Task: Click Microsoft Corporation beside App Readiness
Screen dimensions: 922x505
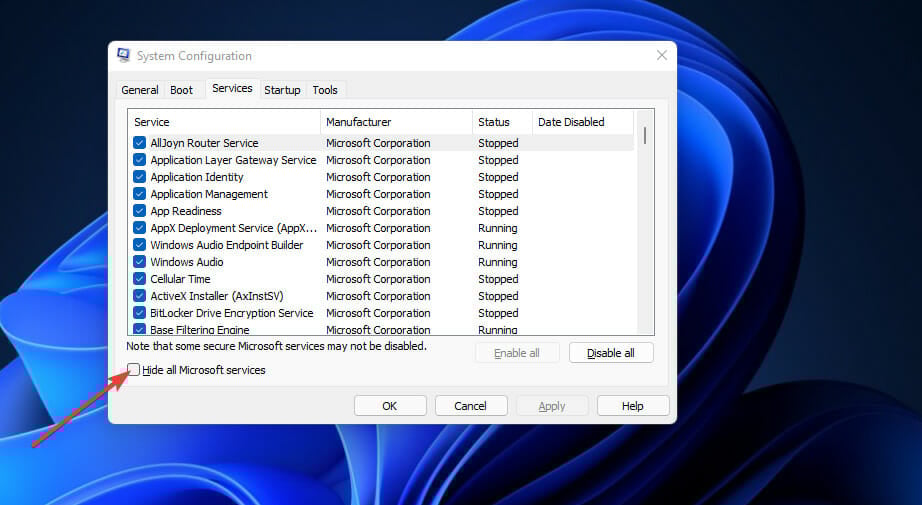Action: pyautogui.click(x=378, y=211)
